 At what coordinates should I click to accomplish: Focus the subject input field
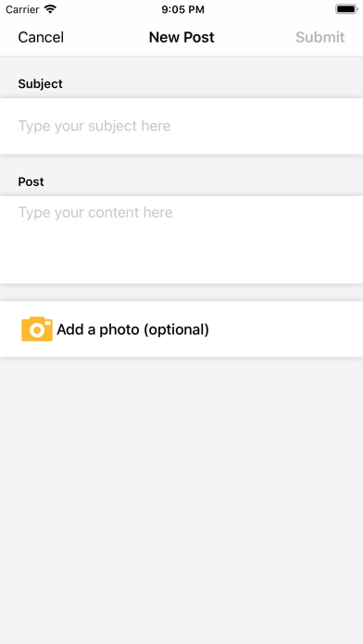click(181, 126)
